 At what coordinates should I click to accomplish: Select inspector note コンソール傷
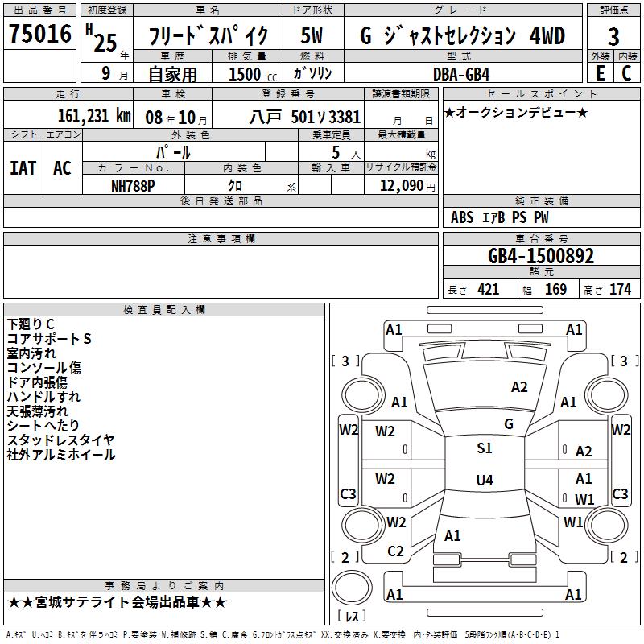click(x=44, y=368)
